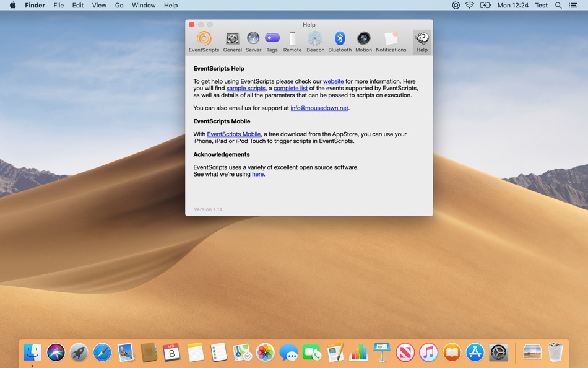Open the Dock's desktop picture stack
The height and width of the screenshot is (368, 588).
click(532, 353)
